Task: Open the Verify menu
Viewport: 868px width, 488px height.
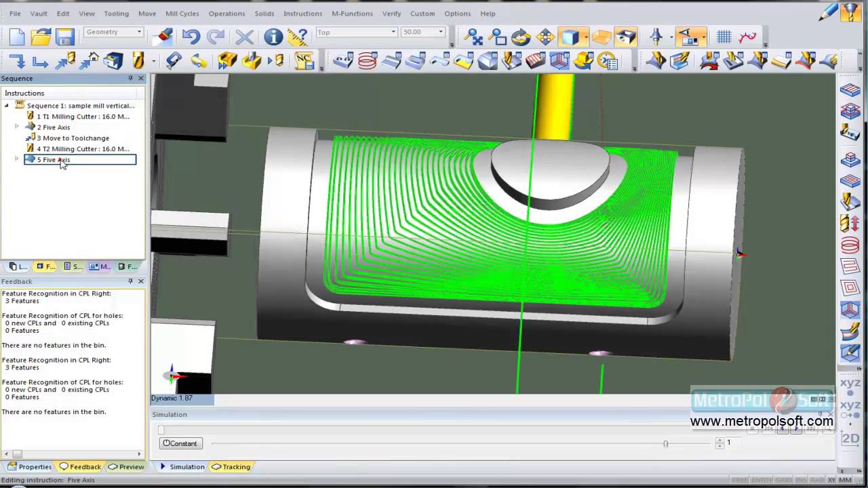Action: pyautogui.click(x=391, y=14)
